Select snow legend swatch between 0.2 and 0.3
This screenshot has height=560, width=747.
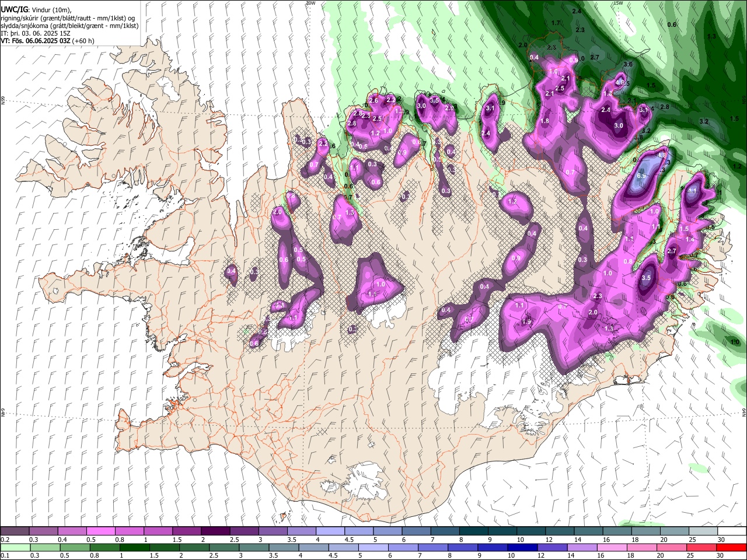[x=15, y=531]
